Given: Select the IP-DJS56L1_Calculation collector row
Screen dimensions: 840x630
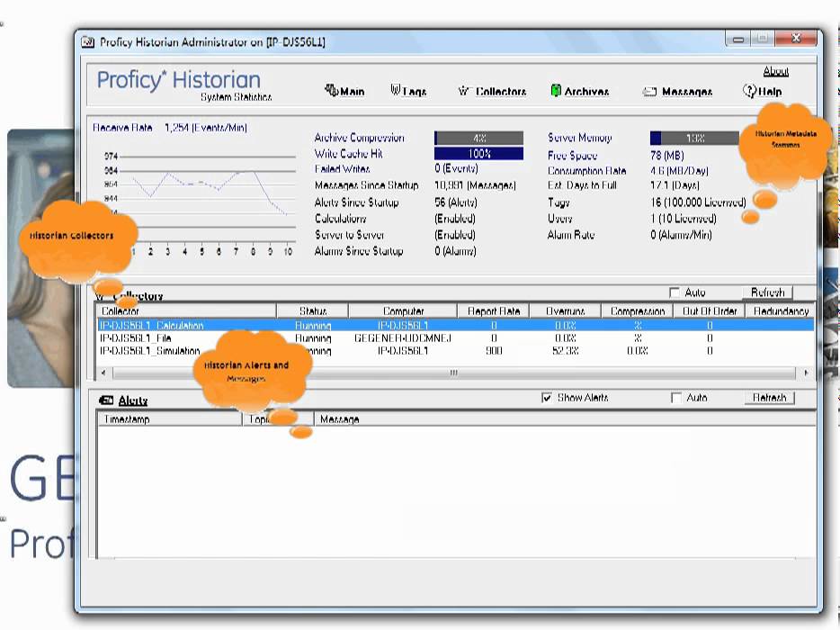Looking at the screenshot, I should 456,326.
